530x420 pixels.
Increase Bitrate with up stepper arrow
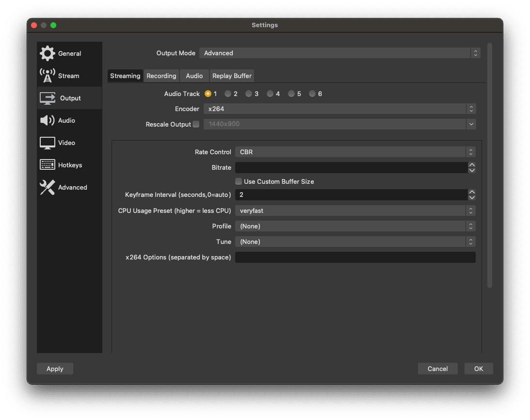(472, 165)
